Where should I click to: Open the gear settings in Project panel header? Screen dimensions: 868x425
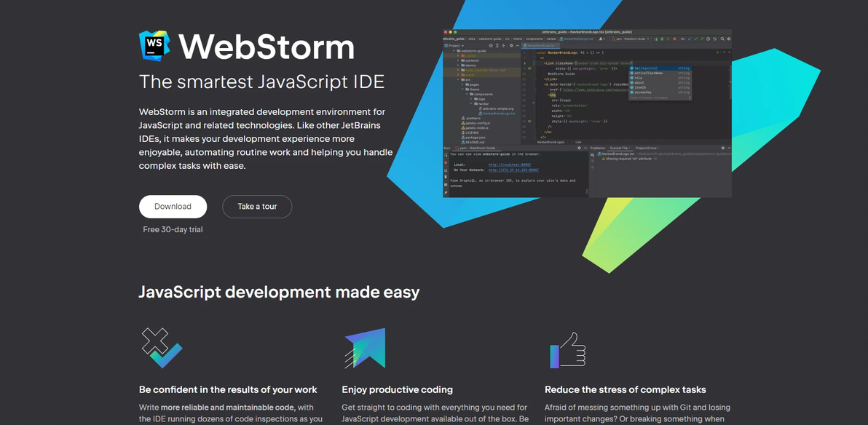(510, 45)
